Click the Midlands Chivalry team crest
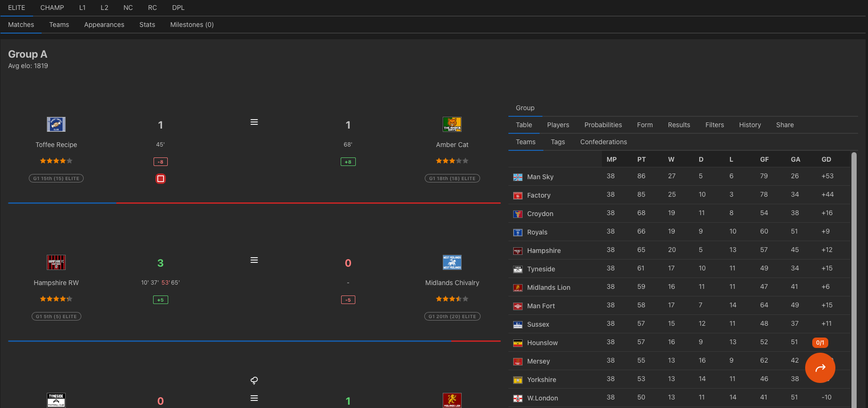868x408 pixels. click(452, 262)
